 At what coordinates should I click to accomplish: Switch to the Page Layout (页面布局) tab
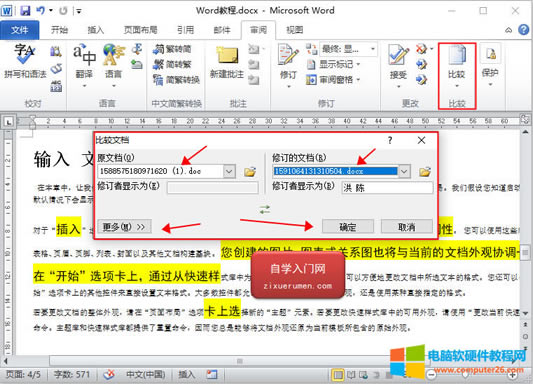(140, 30)
